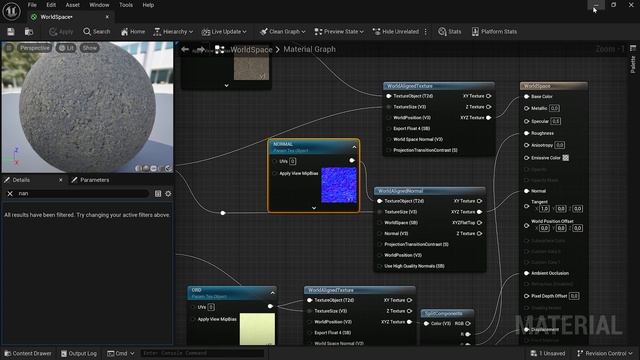Viewport: 640px width, 360px height.
Task: Click the WorldSpace breadcrumb
Action: [251, 49]
